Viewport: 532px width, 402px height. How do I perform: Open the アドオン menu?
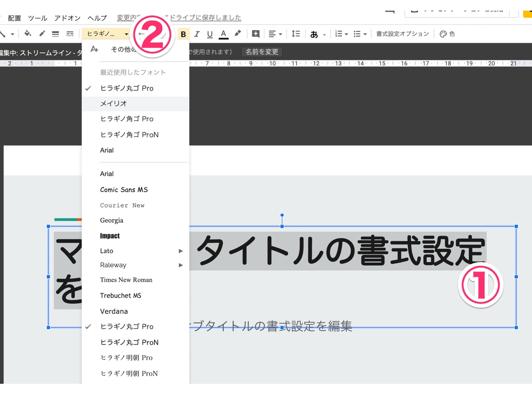click(x=67, y=18)
